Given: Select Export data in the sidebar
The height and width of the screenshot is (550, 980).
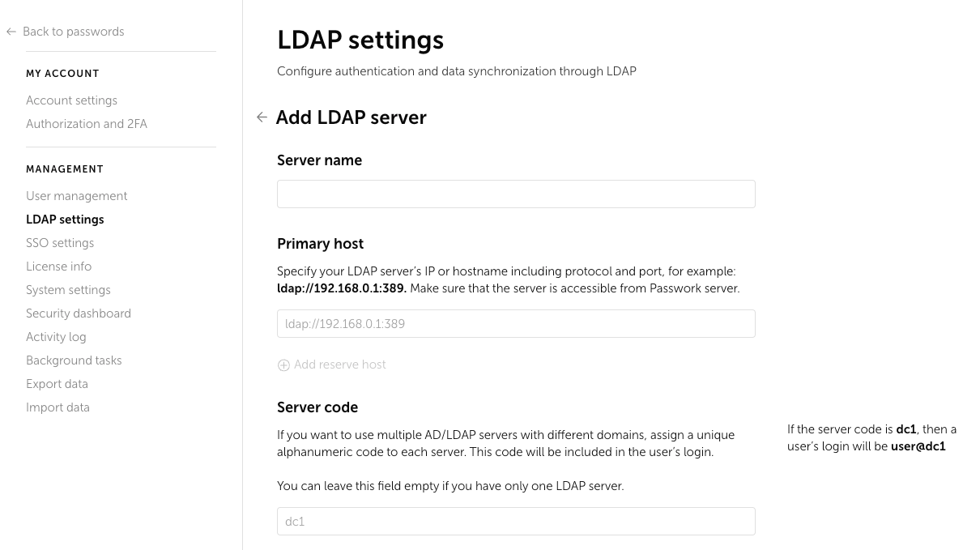Looking at the screenshot, I should click(x=57, y=384).
